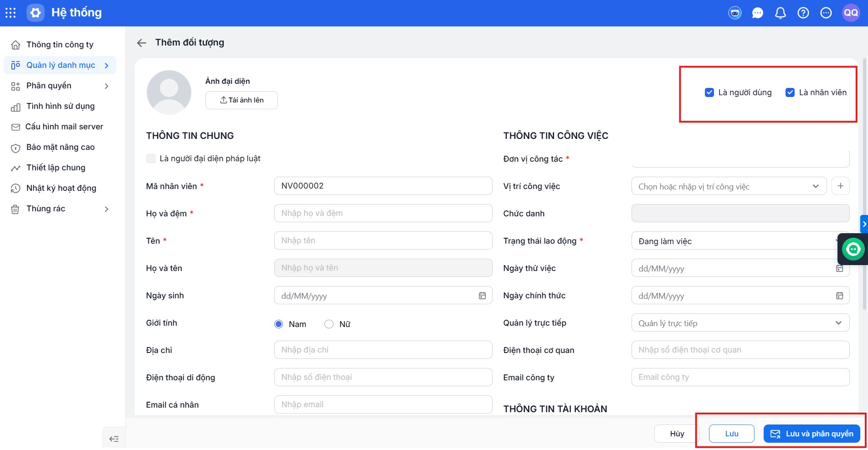The image size is (868, 450).
Task: Click the Mã nhân viên input field
Action: [x=383, y=186]
